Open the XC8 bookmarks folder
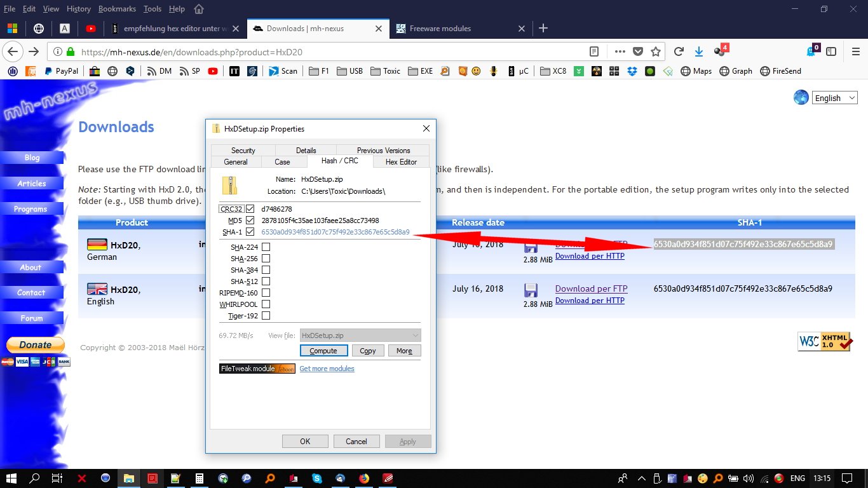868x488 pixels. [553, 71]
